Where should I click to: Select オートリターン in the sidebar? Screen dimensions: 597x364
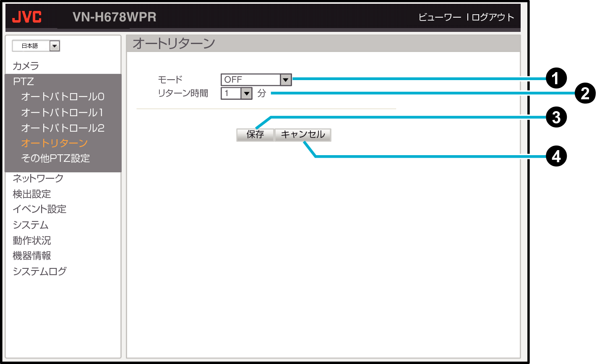(x=54, y=143)
